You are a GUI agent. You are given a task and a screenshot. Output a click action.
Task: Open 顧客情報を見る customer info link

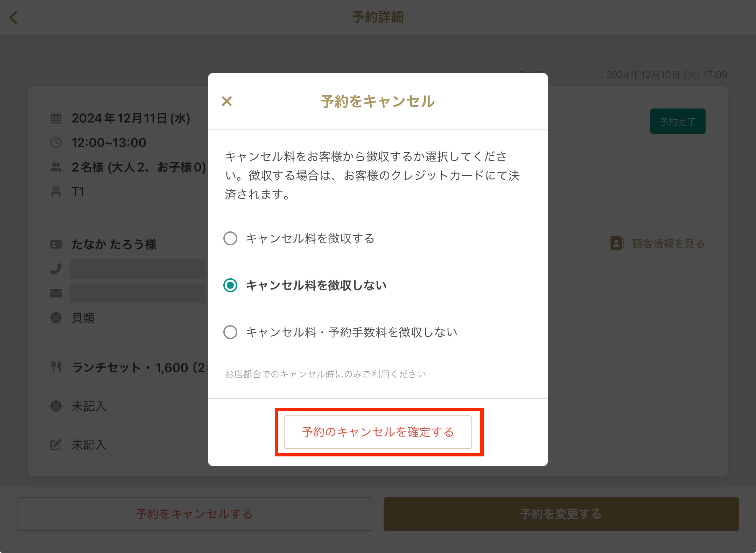coord(668,244)
